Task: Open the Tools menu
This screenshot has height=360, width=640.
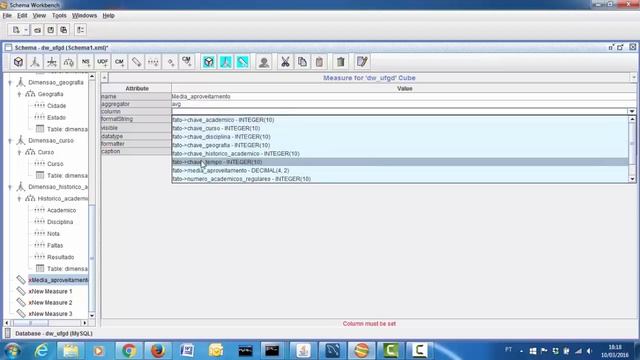Action: (59, 16)
